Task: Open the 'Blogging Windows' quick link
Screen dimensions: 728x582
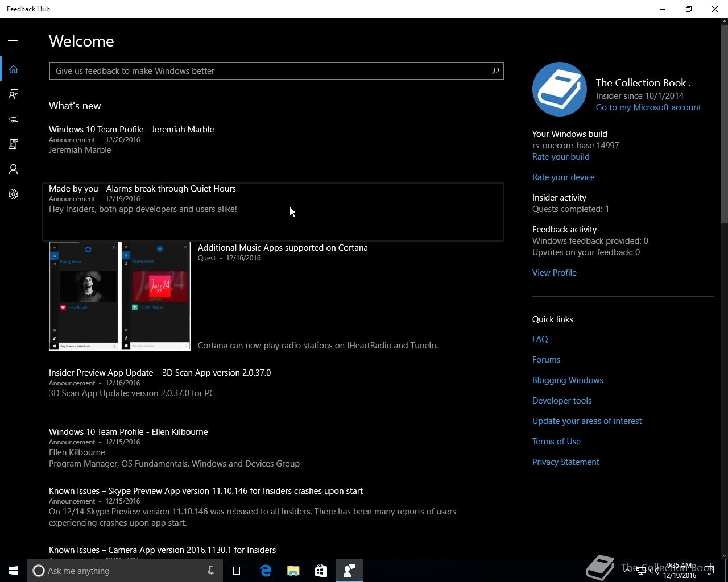Action: 568,380
